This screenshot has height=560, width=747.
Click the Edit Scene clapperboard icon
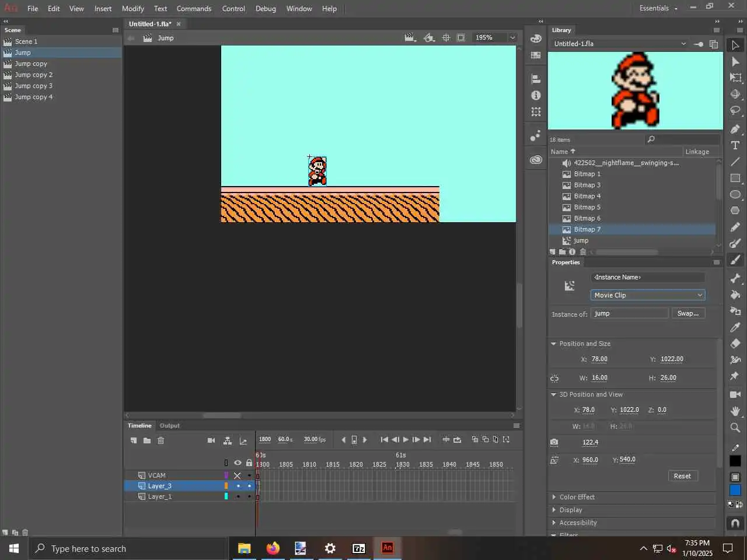(410, 38)
